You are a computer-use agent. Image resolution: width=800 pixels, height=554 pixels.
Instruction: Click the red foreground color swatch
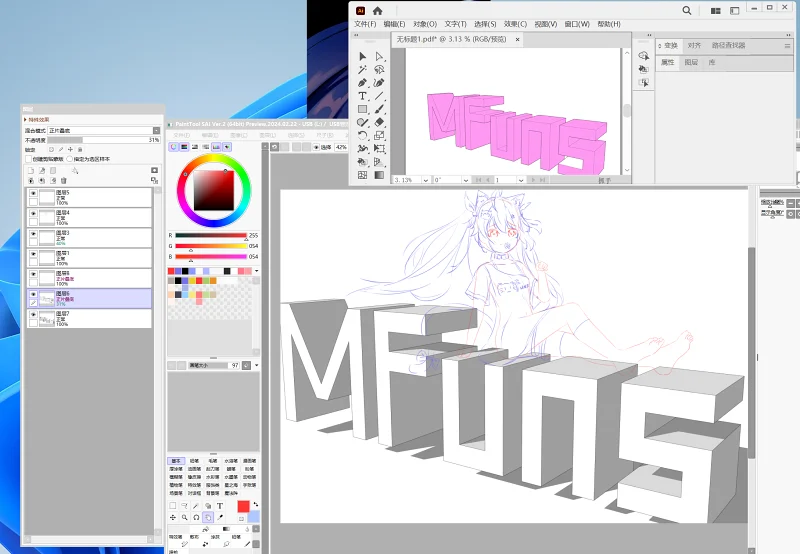tap(243, 506)
